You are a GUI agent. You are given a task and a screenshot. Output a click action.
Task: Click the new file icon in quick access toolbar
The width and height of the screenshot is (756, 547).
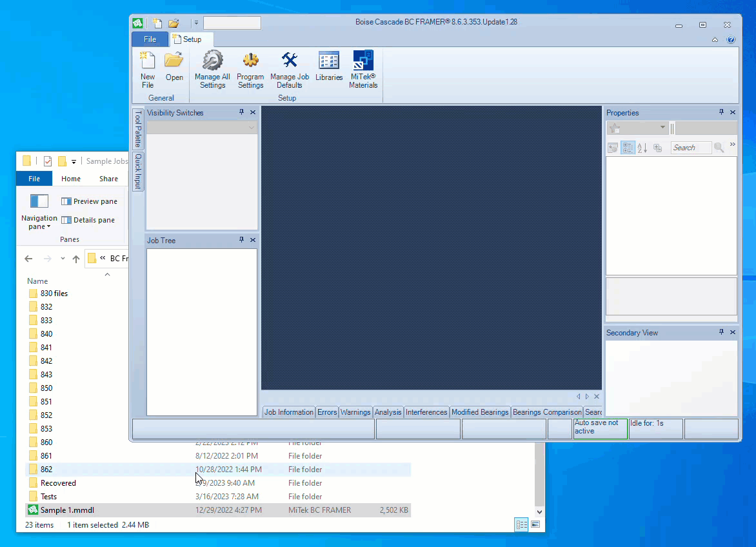pos(157,23)
